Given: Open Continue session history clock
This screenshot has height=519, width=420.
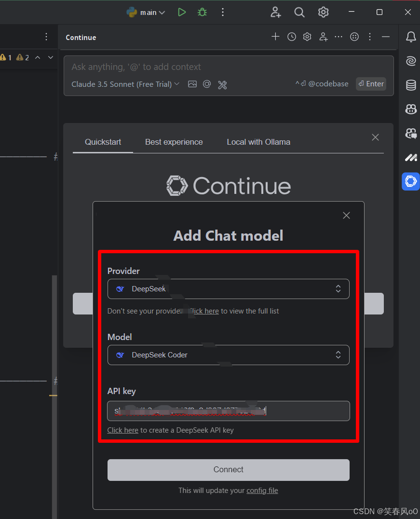Looking at the screenshot, I should (292, 37).
